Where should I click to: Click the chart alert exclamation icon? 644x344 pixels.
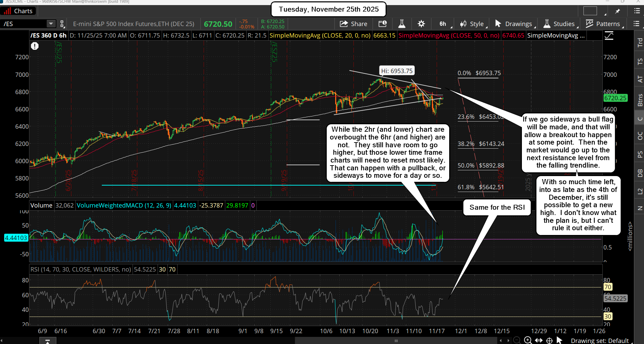point(34,46)
